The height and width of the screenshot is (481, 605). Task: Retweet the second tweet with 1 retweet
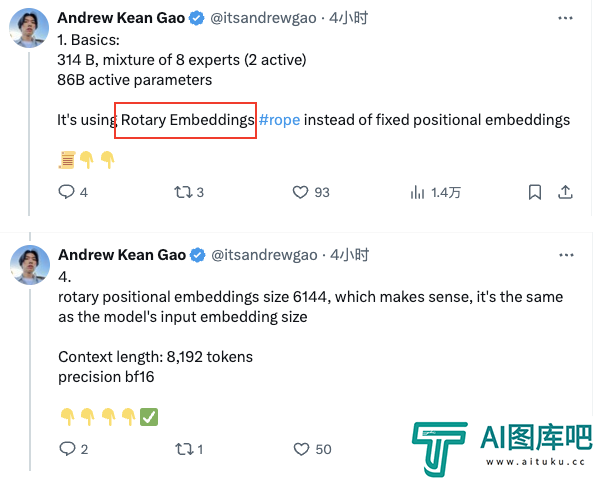[x=183, y=449]
